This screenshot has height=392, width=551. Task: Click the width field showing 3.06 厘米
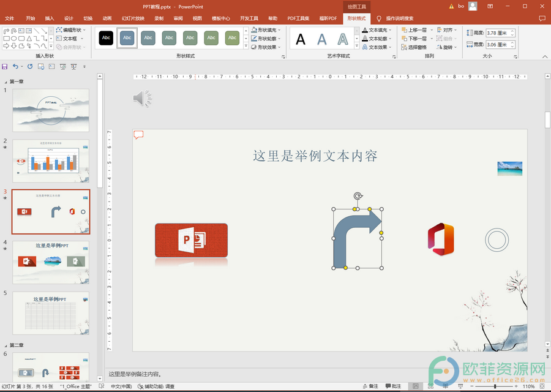coord(500,45)
